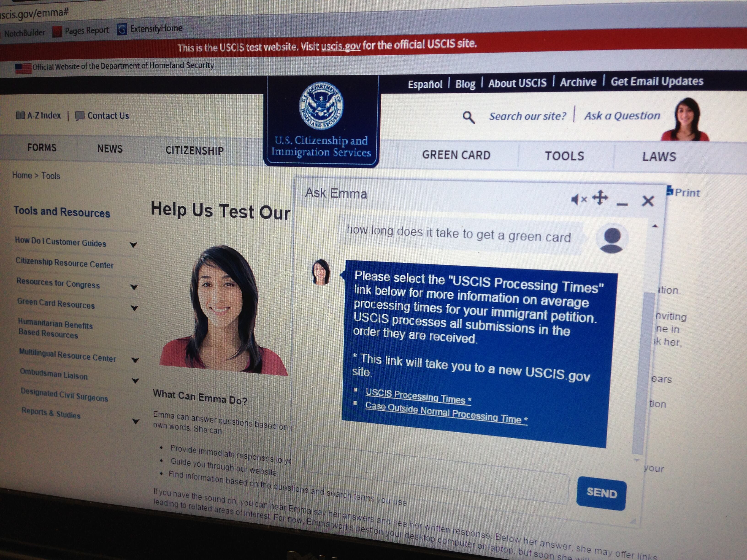Expand Multilingual Resource Center arrow
747x560 pixels.
(135, 360)
